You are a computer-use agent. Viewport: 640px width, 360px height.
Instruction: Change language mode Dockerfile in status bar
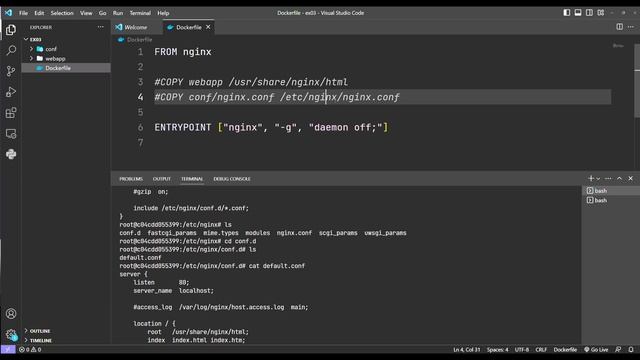click(565, 349)
